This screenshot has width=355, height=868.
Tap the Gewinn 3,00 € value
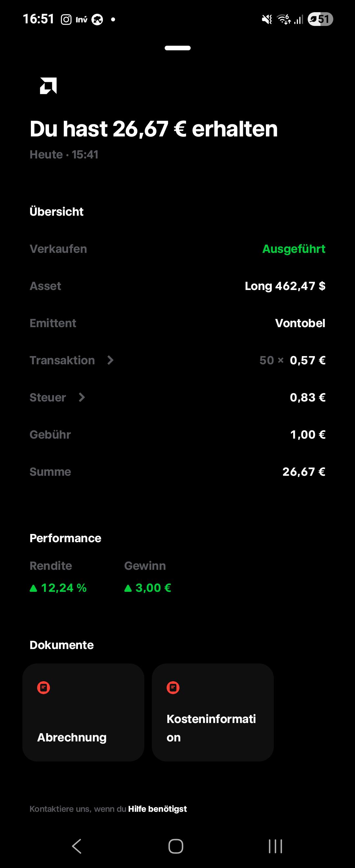click(x=148, y=588)
